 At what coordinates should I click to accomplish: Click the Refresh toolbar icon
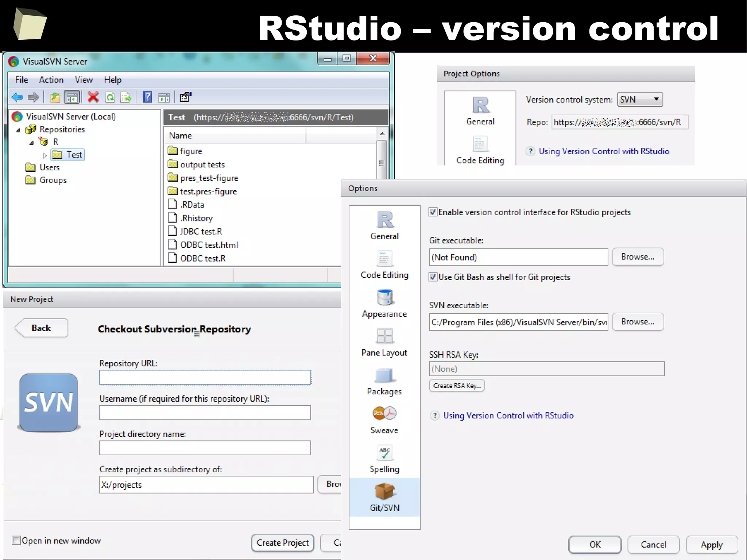point(110,97)
